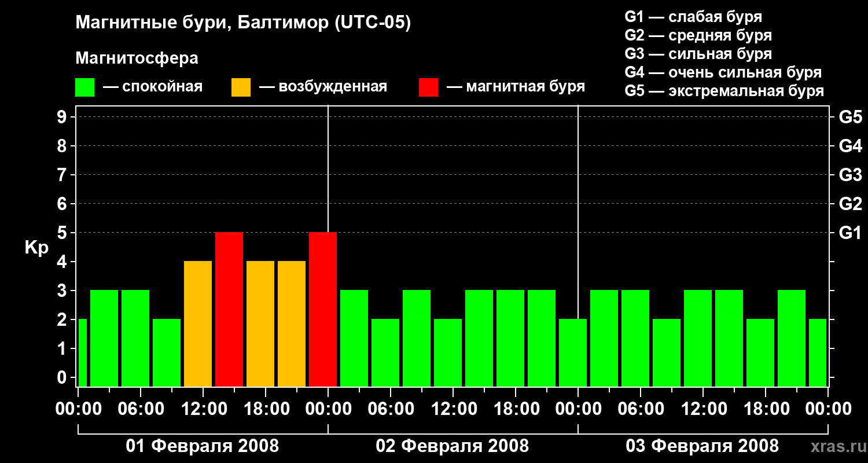Click the first red Kp 5 bar
This screenshot has height=463, width=868.
coord(229,309)
